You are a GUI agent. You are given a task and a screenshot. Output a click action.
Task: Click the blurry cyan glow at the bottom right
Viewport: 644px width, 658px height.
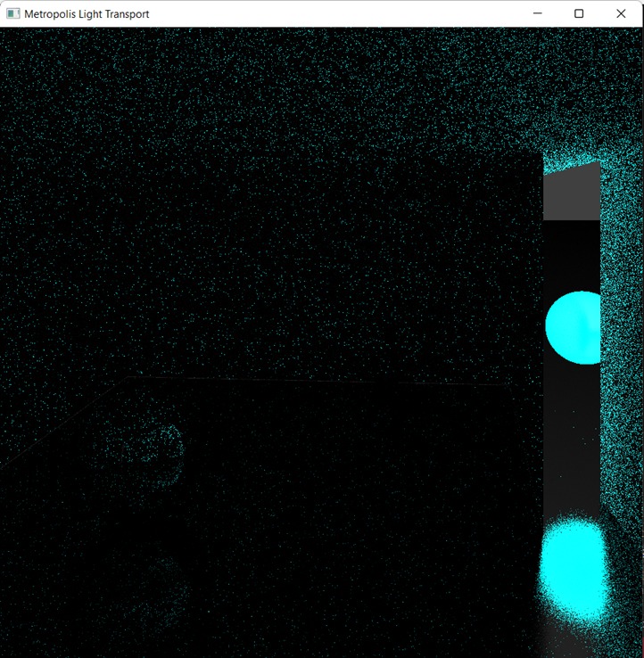coord(574,568)
